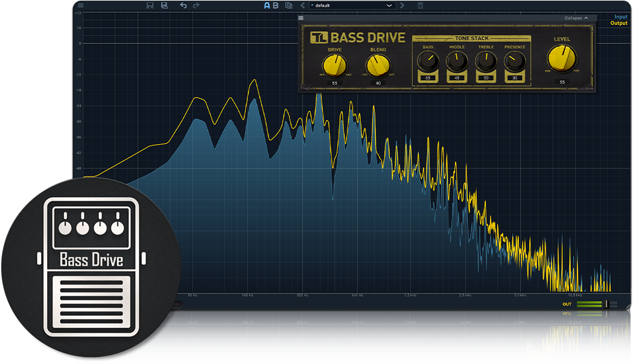Click the TONE STACK heading
The width and height of the screenshot is (633, 364).
471,39
